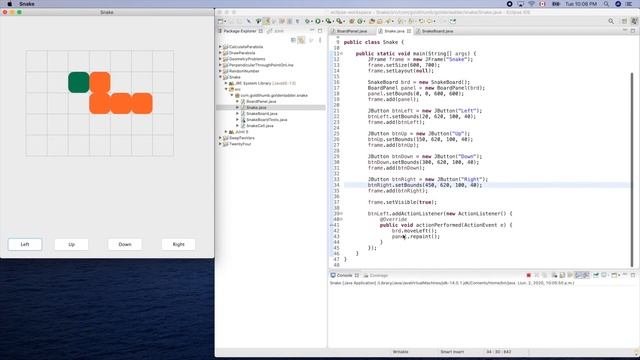The image size is (640, 360).
Task: Expand the SwapTwoVars project
Action: pos(220,138)
